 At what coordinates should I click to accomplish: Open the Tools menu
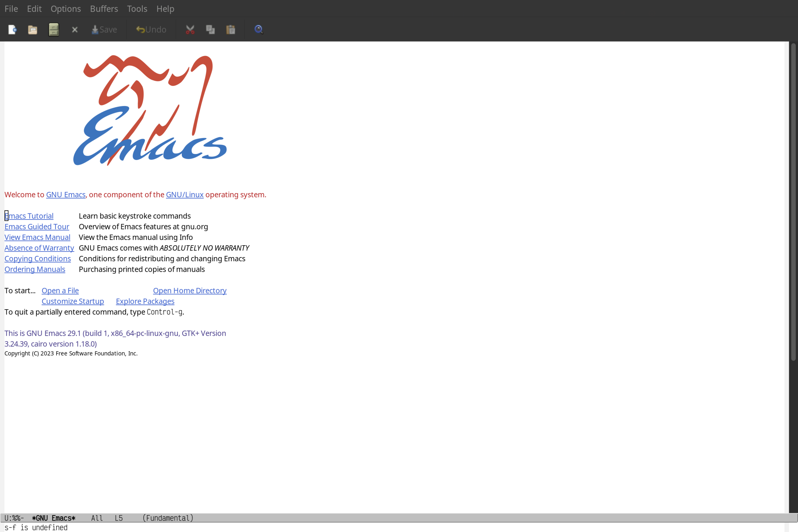pos(137,8)
